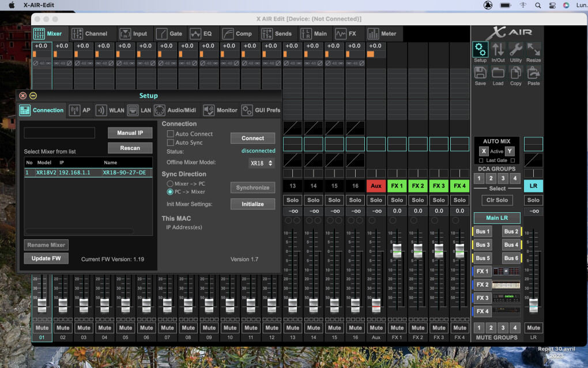Viewport: 588px width, 368px height.
Task: Open macOS Control Center in menu bar
Action: click(552, 5)
